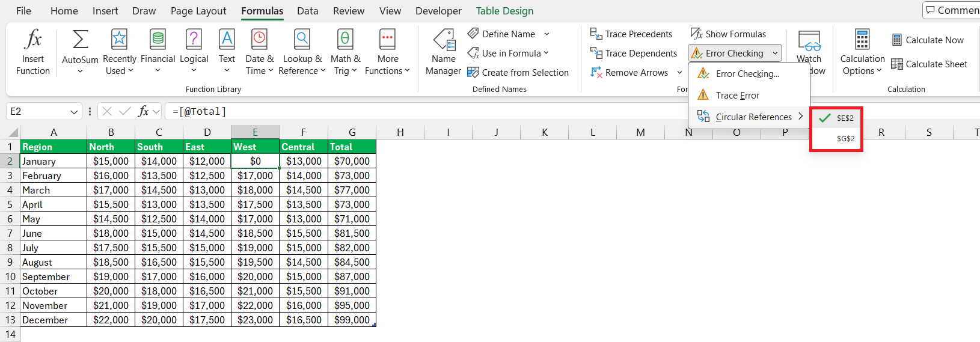Open the Comments pane
The image size is (980, 342).
(x=952, y=10)
